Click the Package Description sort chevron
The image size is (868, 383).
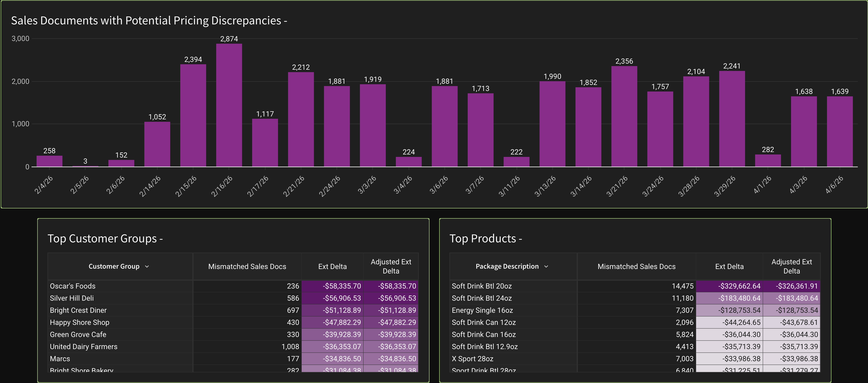click(x=546, y=267)
